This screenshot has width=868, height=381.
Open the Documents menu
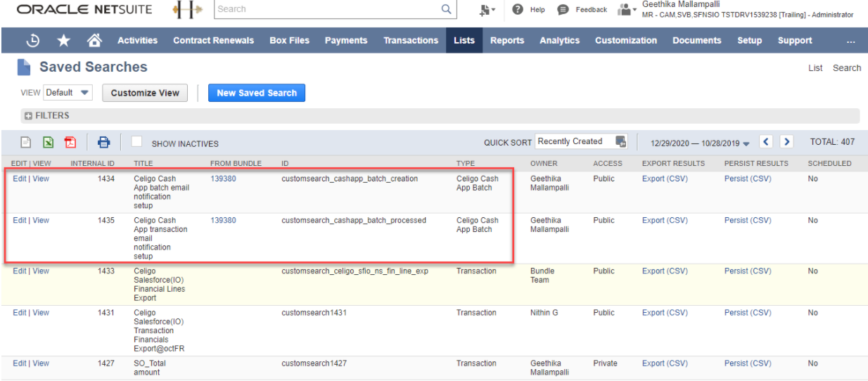[x=697, y=41]
